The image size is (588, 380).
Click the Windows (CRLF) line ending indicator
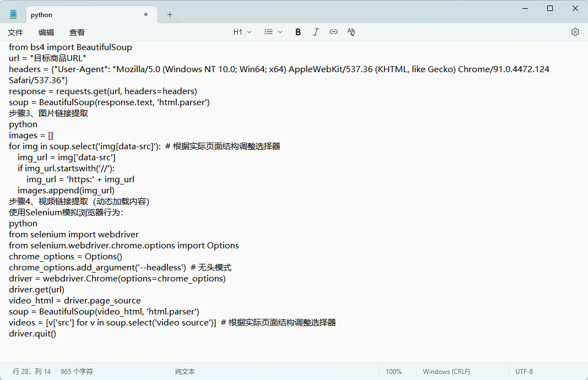pos(447,371)
